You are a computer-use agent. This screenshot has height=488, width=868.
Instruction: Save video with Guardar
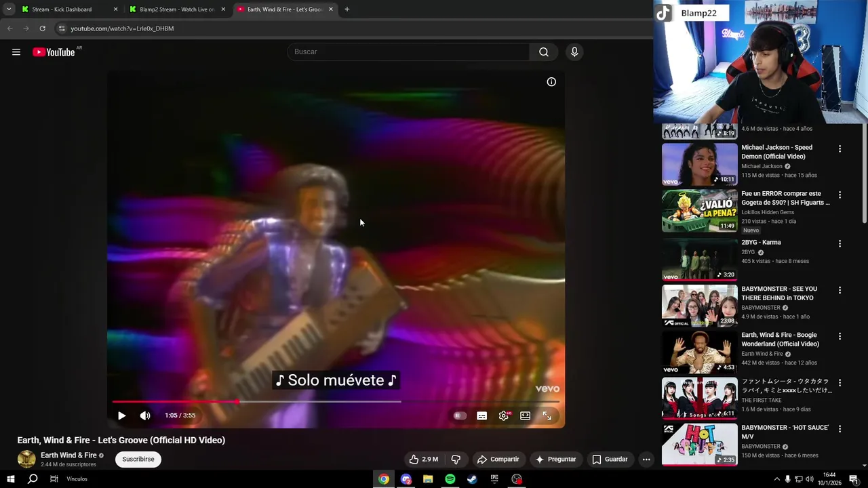click(x=610, y=460)
